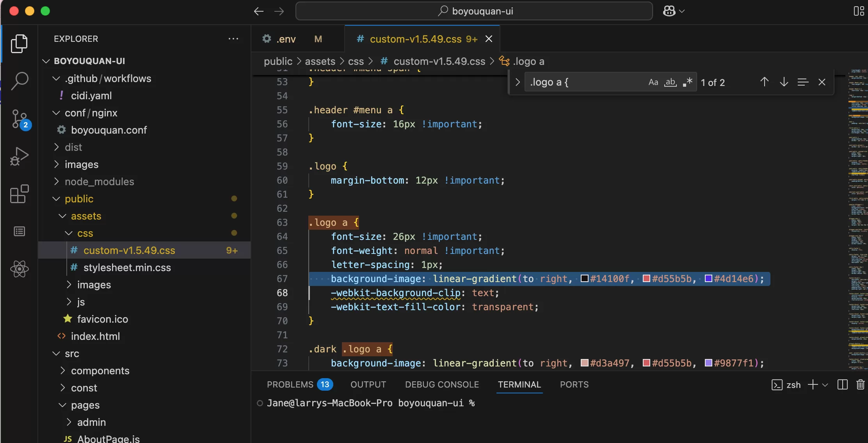Image resolution: width=868 pixels, height=443 pixels.
Task: Open the Copilot chat icon in title bar
Action: pyautogui.click(x=669, y=11)
